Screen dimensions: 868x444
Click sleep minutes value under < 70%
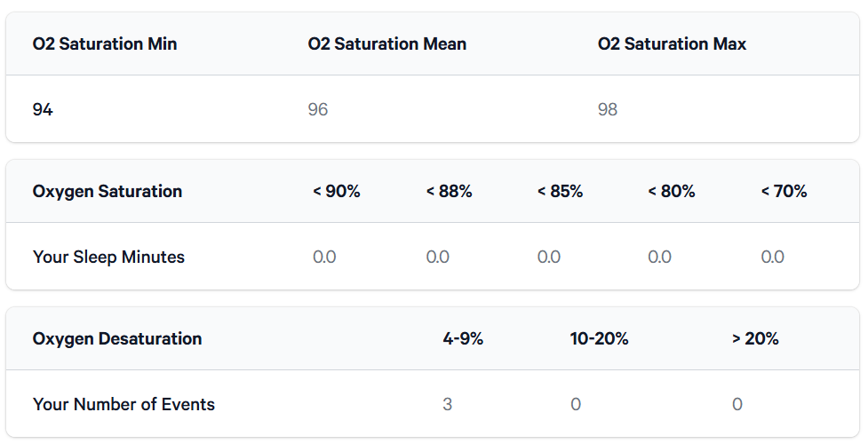point(772,257)
